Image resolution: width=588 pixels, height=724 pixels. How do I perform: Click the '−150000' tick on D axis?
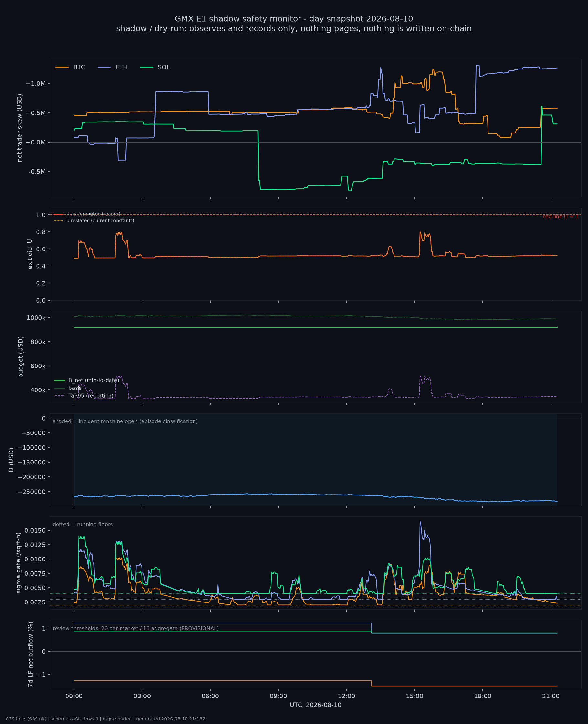point(32,462)
